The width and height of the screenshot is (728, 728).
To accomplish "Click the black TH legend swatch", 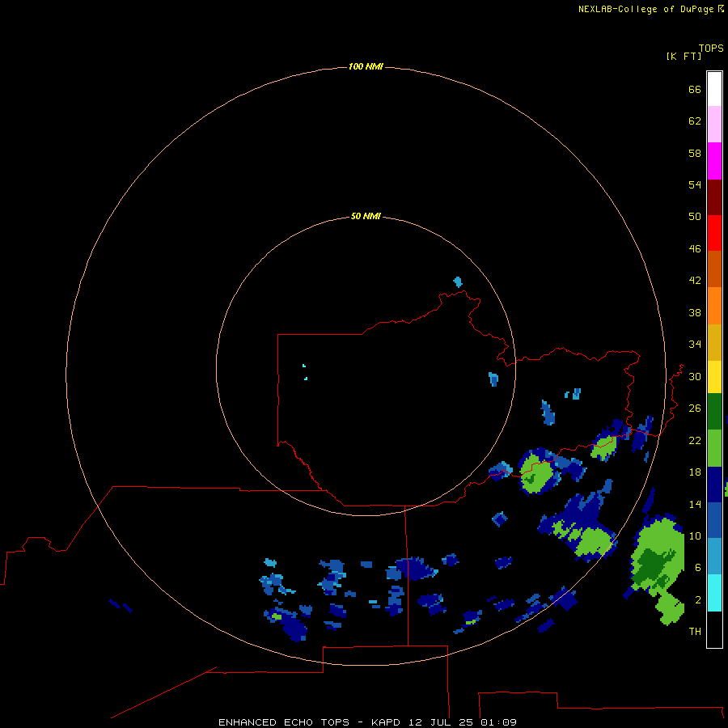I will point(714,629).
